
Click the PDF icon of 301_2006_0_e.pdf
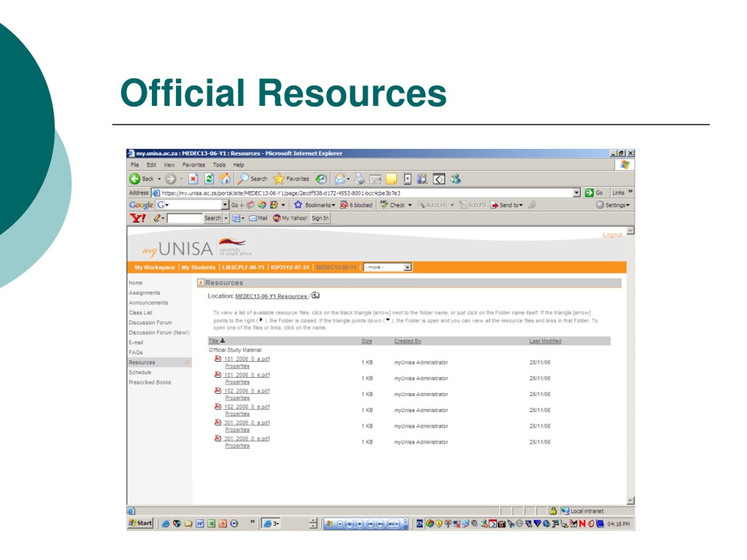click(x=218, y=438)
